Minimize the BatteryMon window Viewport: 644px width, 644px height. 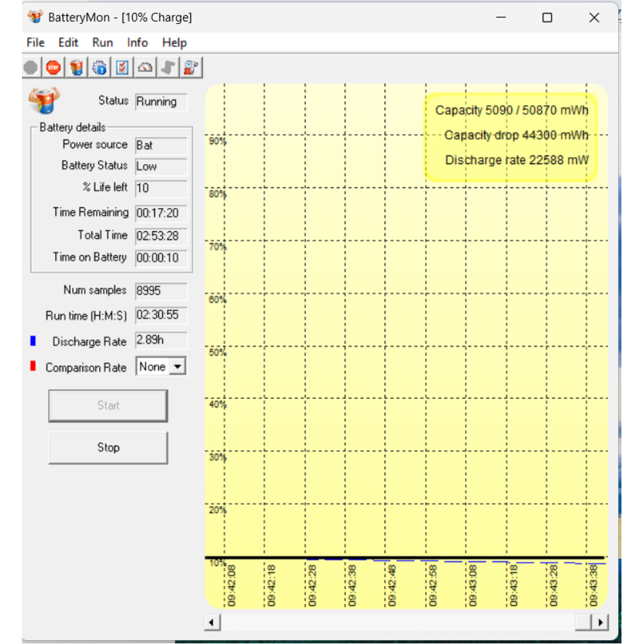(x=500, y=17)
